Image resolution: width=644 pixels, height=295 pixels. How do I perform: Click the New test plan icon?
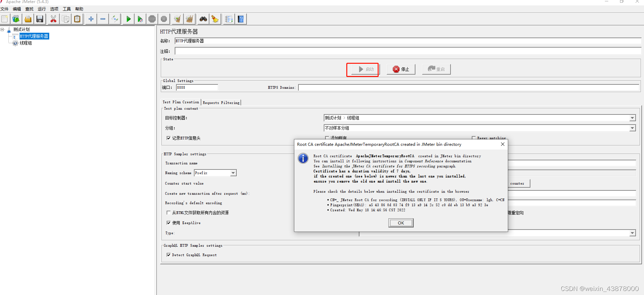[x=4, y=19]
